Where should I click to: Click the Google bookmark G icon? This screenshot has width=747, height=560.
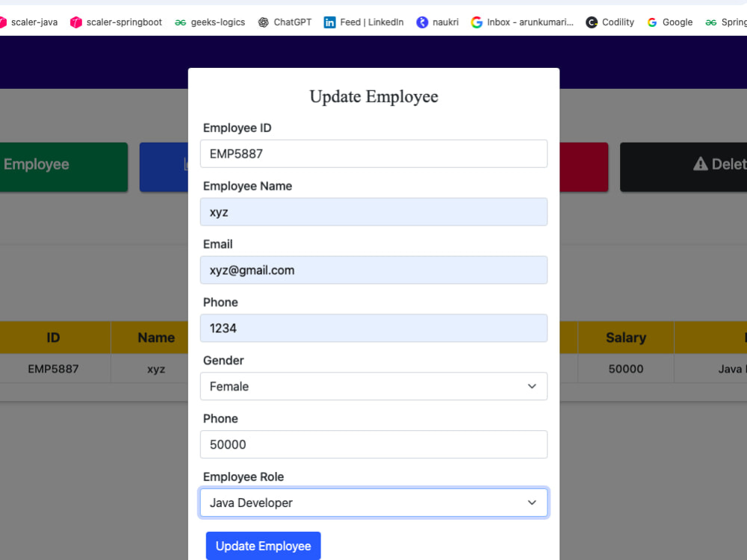click(x=652, y=22)
